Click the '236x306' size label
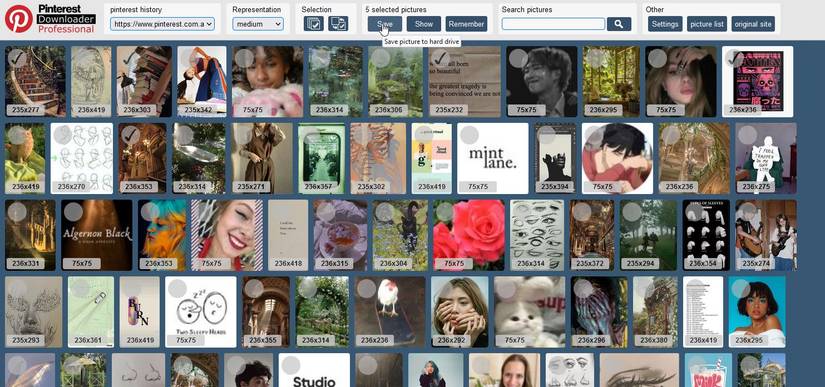825x387 pixels. click(x=388, y=110)
